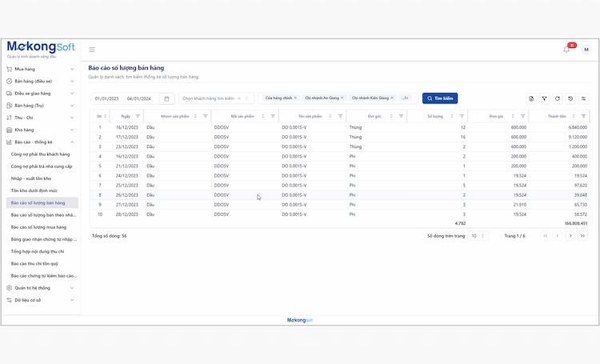Image resolution: width=600 pixels, height=364 pixels.
Task: Open the customer search dropdown
Action: coord(215,98)
